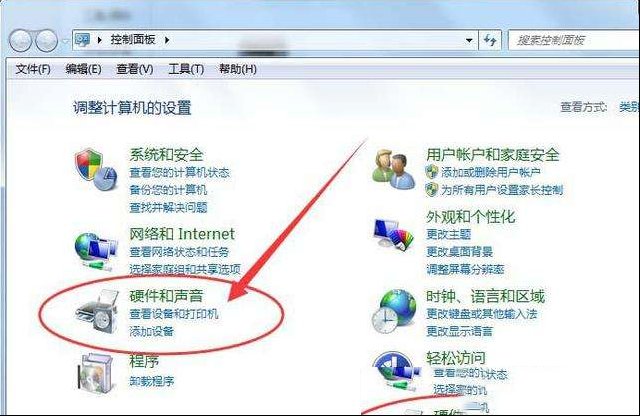
Task: Open the recent pages dropdown arrow
Action: (65, 41)
